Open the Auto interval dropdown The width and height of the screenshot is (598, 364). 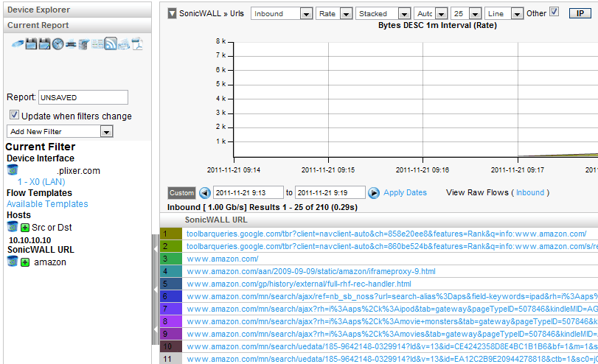[x=431, y=14]
